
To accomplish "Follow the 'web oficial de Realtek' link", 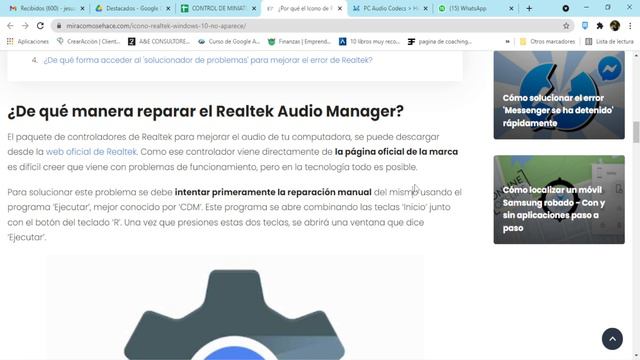I will click(x=91, y=152).
